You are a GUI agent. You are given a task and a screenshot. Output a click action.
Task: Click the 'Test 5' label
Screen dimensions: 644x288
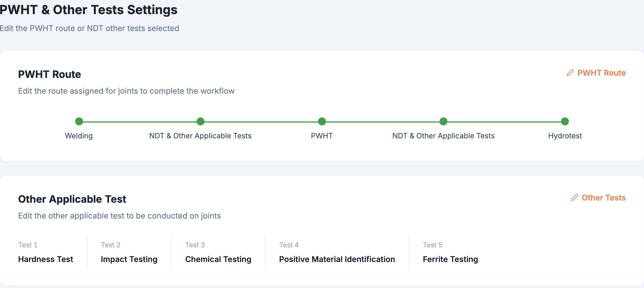432,245
